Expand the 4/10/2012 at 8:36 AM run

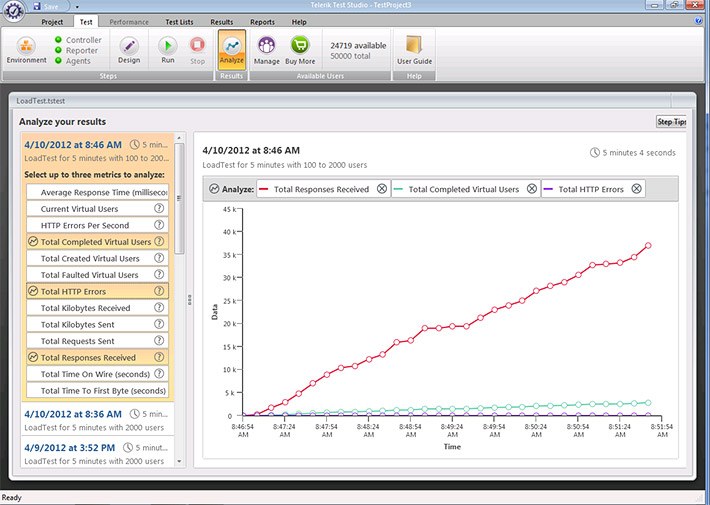coord(97,420)
